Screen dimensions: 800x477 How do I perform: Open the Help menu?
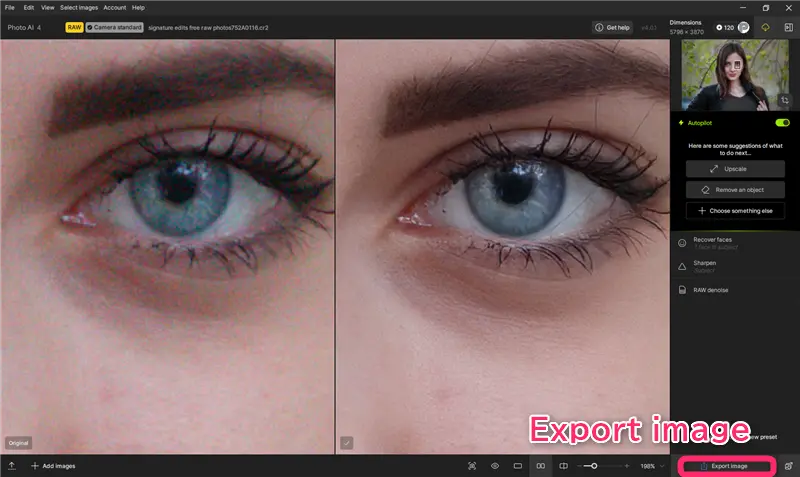pyautogui.click(x=138, y=8)
